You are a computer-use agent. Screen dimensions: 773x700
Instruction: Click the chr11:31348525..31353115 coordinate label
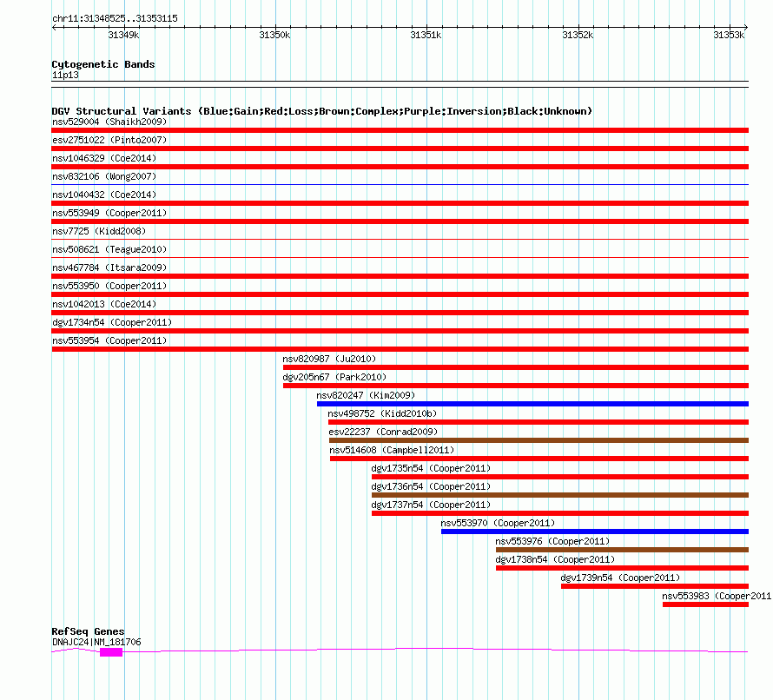[x=115, y=19]
